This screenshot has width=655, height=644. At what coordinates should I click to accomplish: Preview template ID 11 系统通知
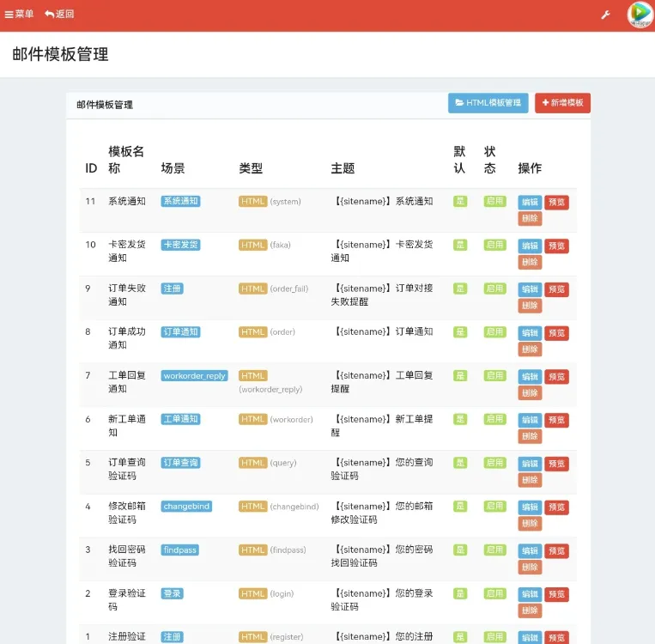556,203
